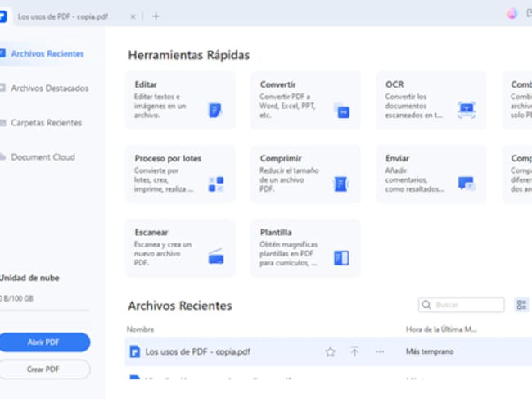Click the Abrir PDF button

45,342
